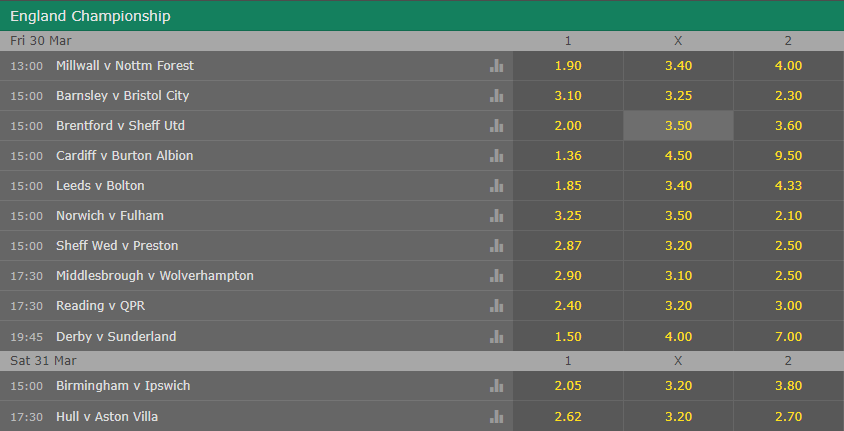Open stats icon for Millwall v Nottm Forest

point(496,66)
